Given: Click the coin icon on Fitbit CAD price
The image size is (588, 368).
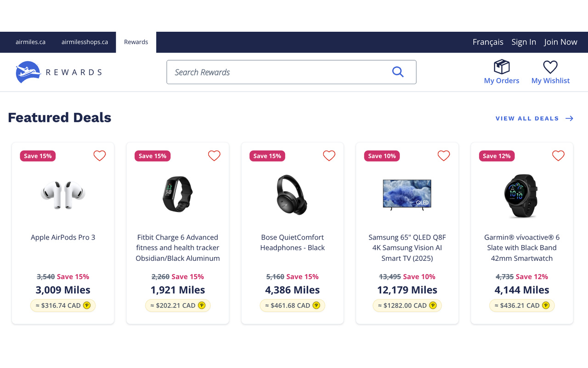Looking at the screenshot, I should coord(201,305).
